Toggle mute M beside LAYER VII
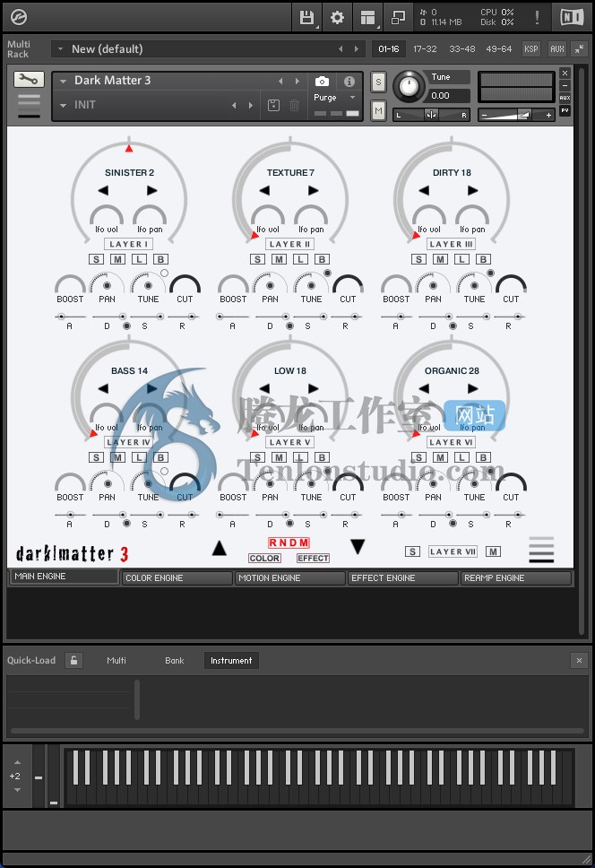The height and width of the screenshot is (868, 595). click(493, 551)
